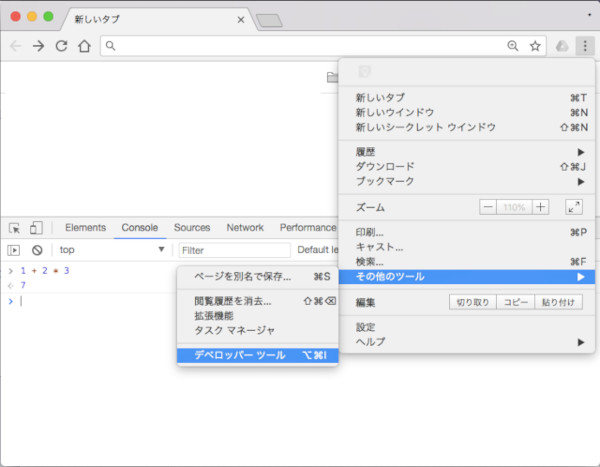
Task: Click the Chrome three-dot menu button
Action: click(x=583, y=46)
